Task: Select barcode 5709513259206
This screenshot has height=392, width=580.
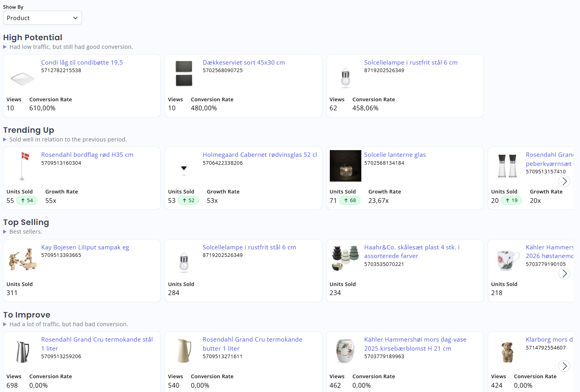Action: [x=61, y=357]
